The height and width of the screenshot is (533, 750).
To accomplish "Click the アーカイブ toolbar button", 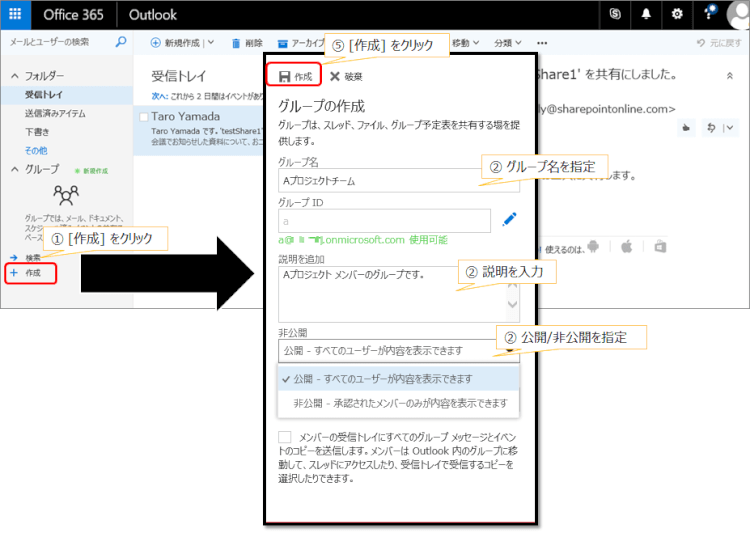I will (300, 43).
